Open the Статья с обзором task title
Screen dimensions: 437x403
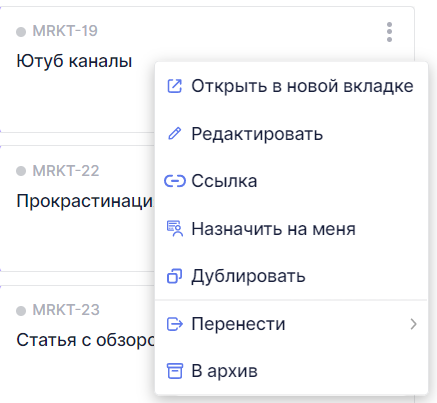tap(85, 340)
